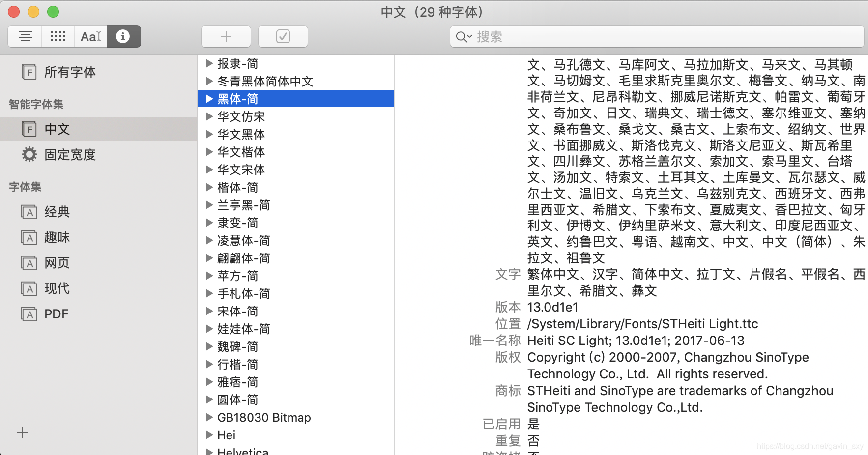Add a new collection with sidebar plus
868x455 pixels.
(23, 432)
